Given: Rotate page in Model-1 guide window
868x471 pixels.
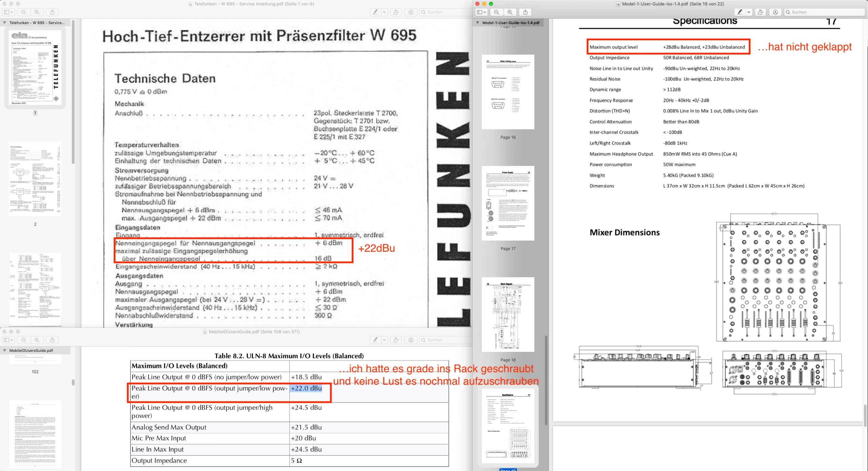Looking at the screenshot, I should click(760, 12).
